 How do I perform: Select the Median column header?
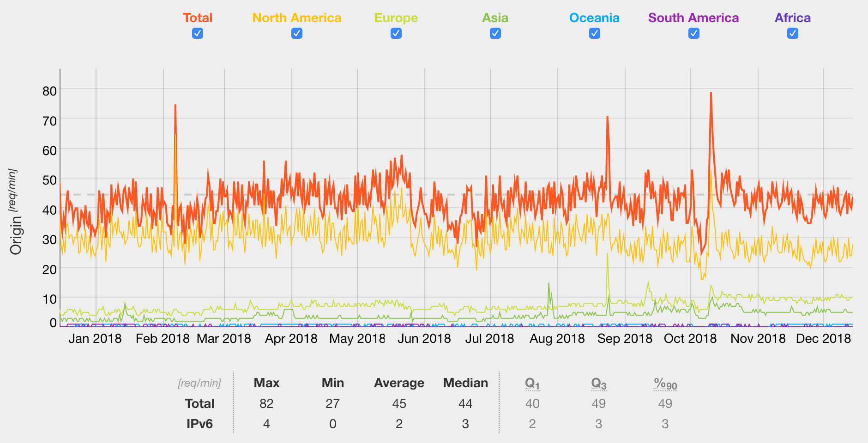[x=465, y=383]
